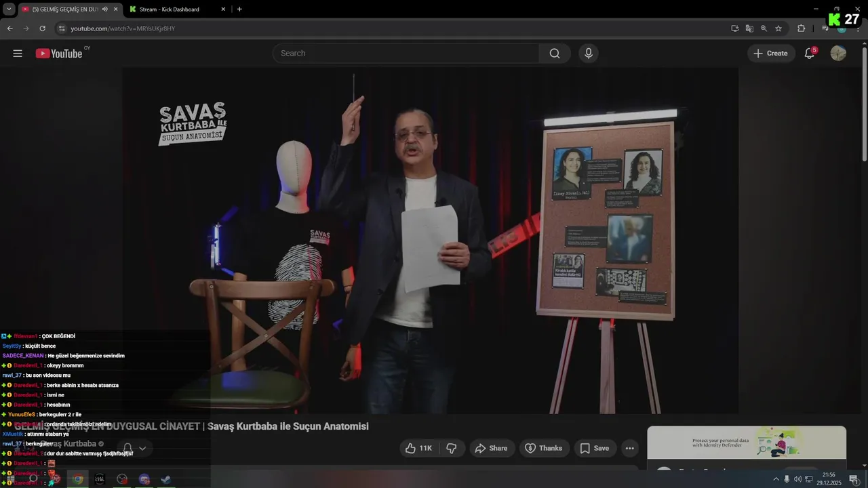The width and height of the screenshot is (868, 488).
Task: Reload the YouTube page
Action: [42, 28]
